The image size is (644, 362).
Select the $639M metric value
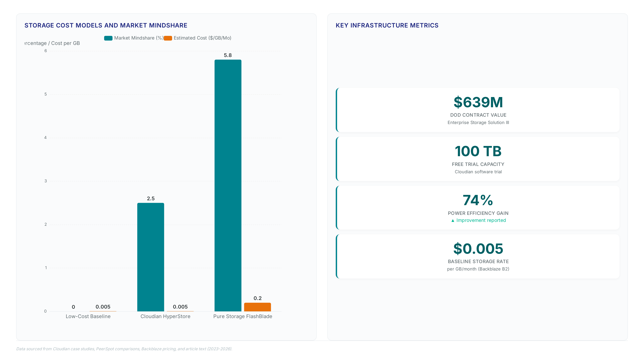[x=478, y=102]
